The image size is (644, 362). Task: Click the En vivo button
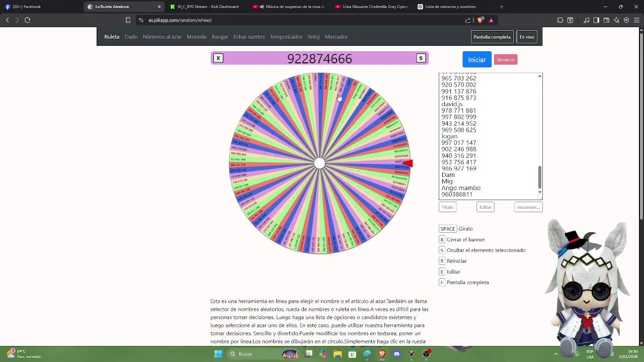pos(527,37)
